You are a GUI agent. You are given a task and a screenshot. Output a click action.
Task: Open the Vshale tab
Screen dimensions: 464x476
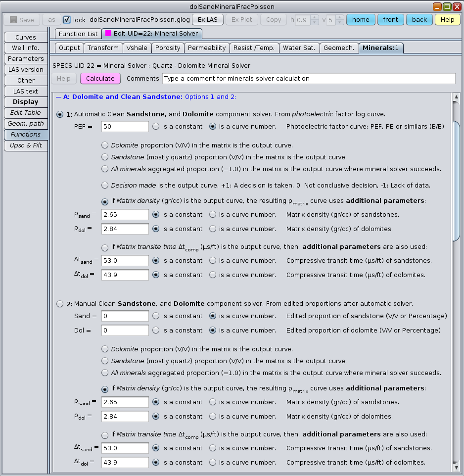(137, 48)
